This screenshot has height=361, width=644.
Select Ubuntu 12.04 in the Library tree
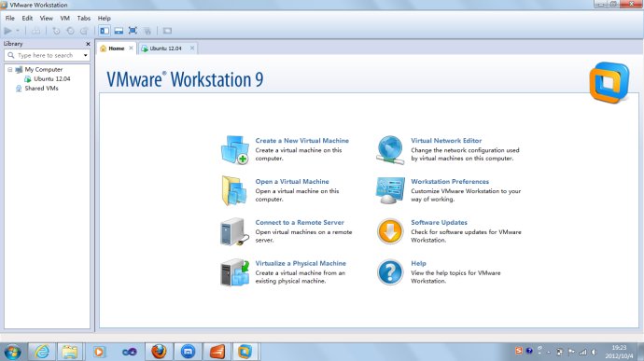click(x=51, y=79)
